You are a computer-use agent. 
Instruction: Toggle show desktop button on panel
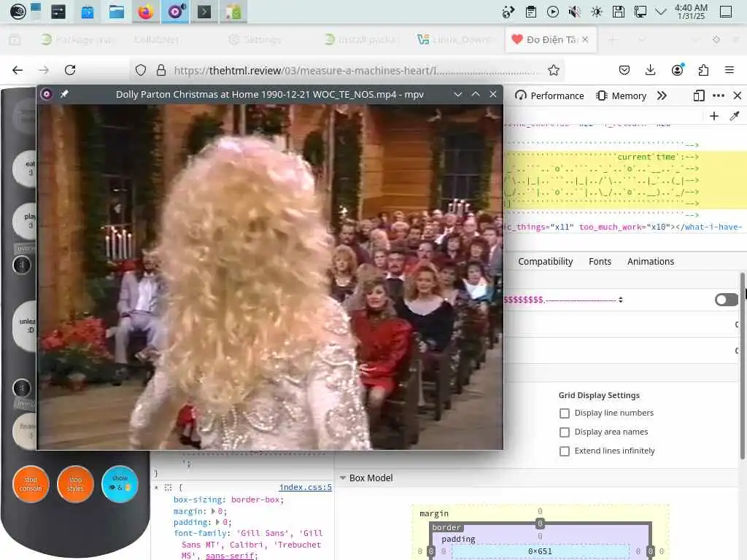pyautogui.click(x=726, y=12)
